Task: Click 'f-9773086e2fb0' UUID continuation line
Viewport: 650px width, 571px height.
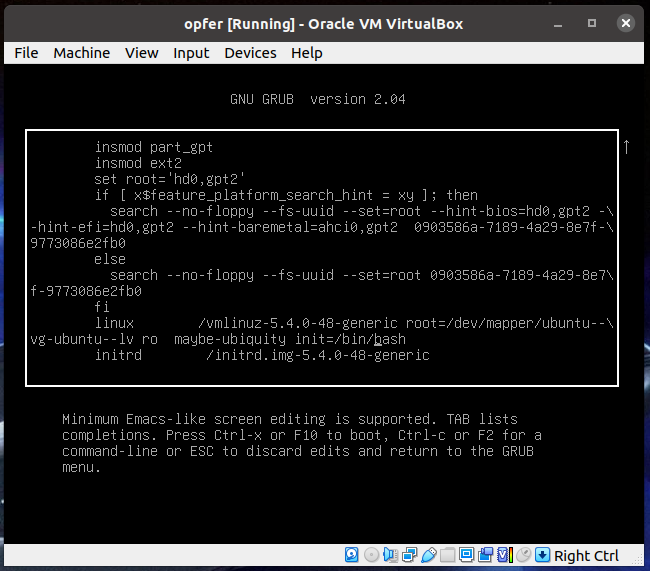Action: pyautogui.click(x=86, y=292)
